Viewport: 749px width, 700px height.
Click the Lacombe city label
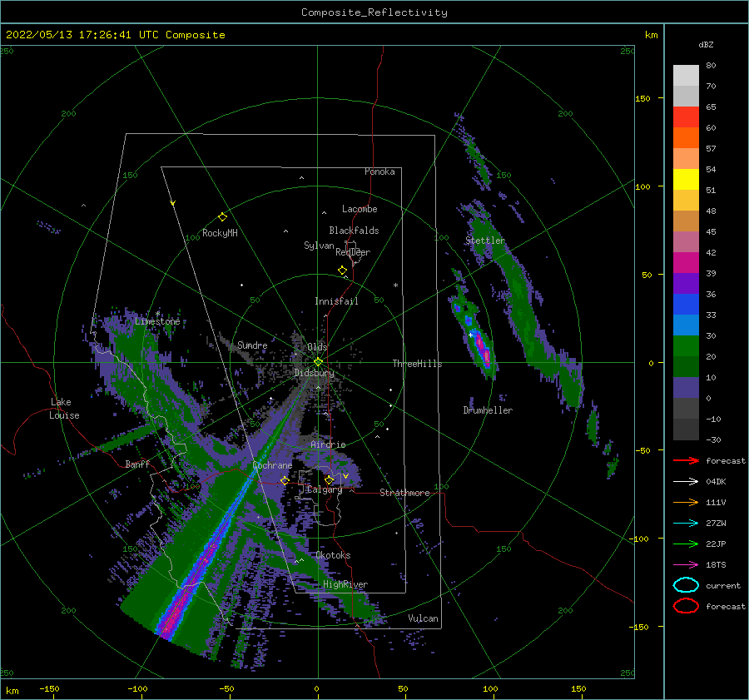(360, 209)
